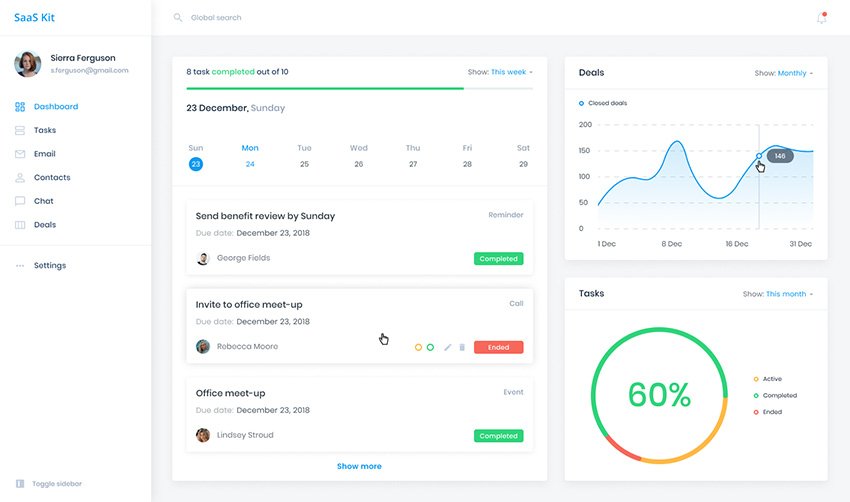Select Monday 24 in the week calendar
The height and width of the screenshot is (502, 850).
click(x=250, y=164)
